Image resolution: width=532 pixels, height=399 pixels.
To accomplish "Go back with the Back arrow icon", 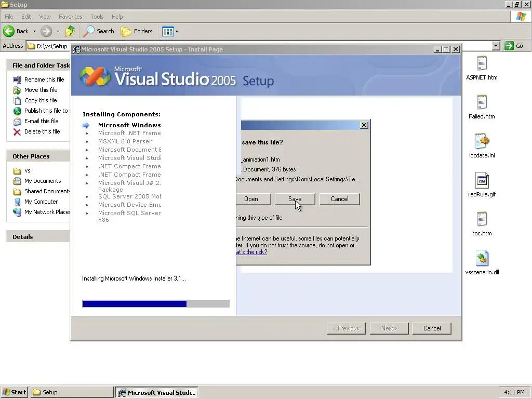I will 9,31.
